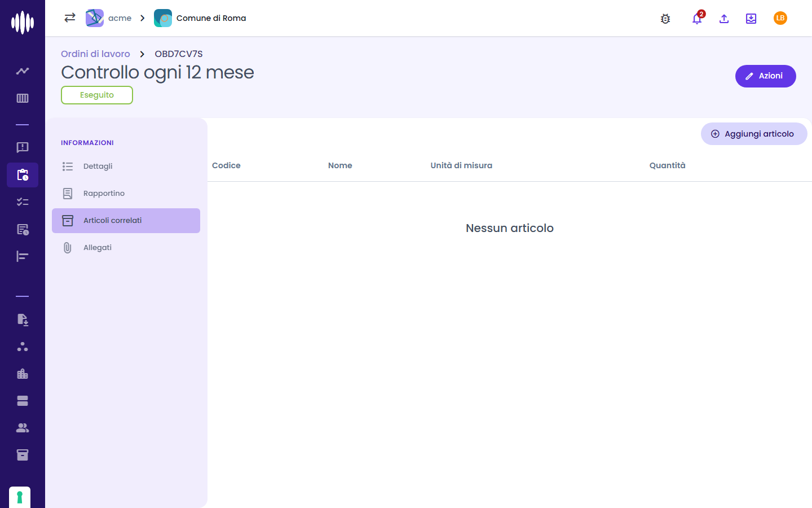Click the Codice column header
This screenshot has height=508, width=812.
coord(226,165)
